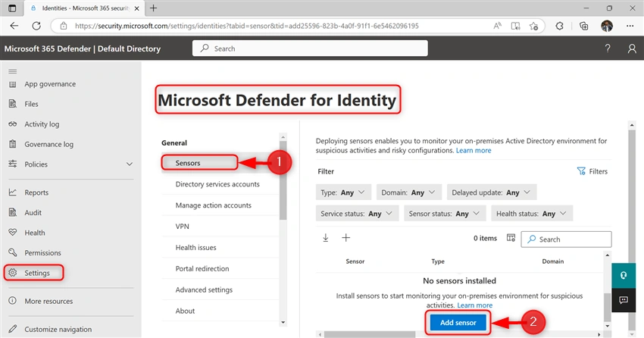The width and height of the screenshot is (644, 338).
Task: Open browser settings ellipsis menu
Action: (x=630, y=26)
